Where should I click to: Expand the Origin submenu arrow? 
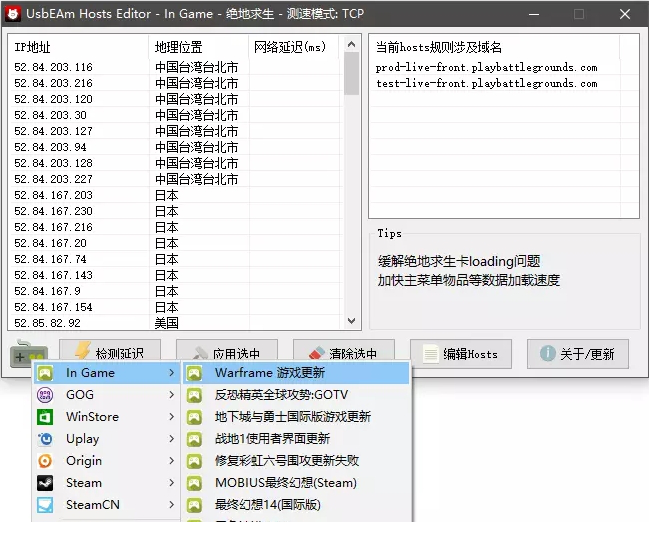coord(171,460)
